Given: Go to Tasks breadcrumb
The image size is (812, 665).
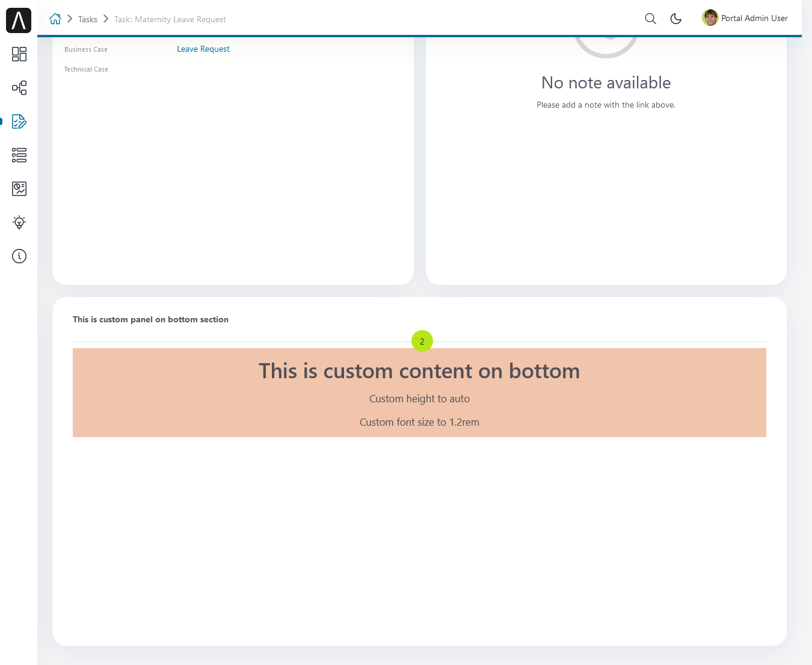Looking at the screenshot, I should coord(88,19).
